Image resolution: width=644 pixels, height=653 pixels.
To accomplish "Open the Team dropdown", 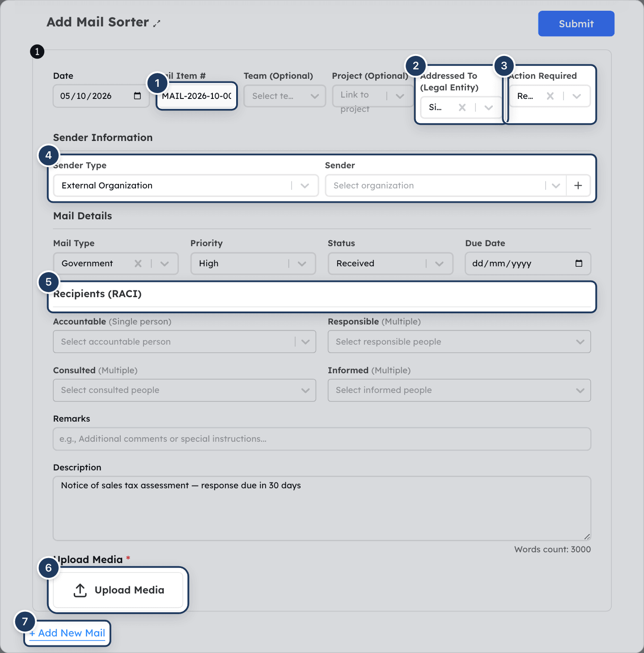I will (285, 96).
